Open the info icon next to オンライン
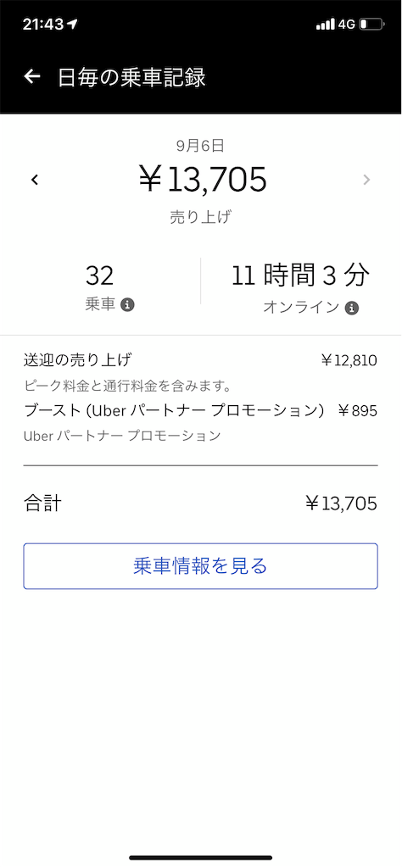The height and width of the screenshot is (868, 402). point(352,309)
